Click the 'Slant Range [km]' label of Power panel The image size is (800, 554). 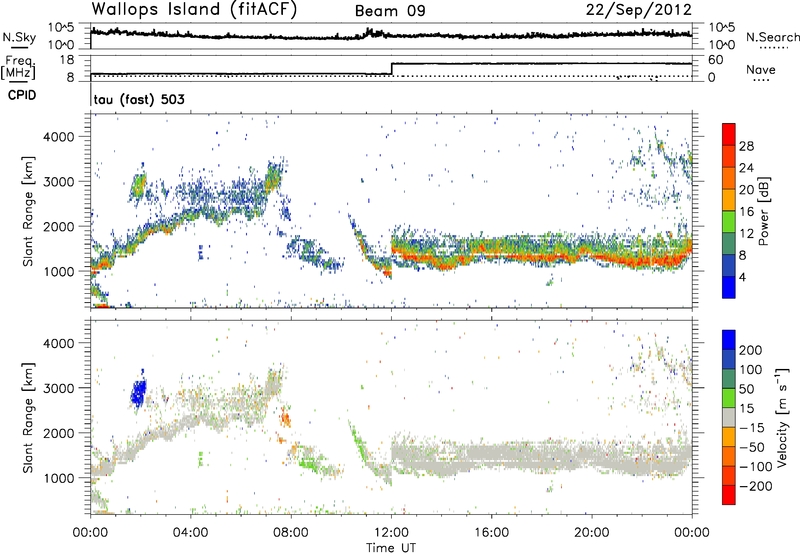click(28, 211)
